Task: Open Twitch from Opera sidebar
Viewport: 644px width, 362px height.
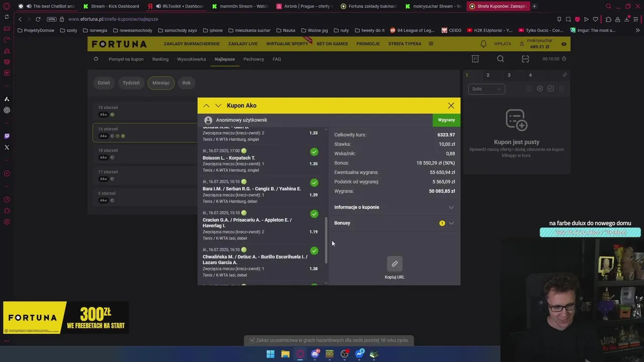Action: coord(7,136)
